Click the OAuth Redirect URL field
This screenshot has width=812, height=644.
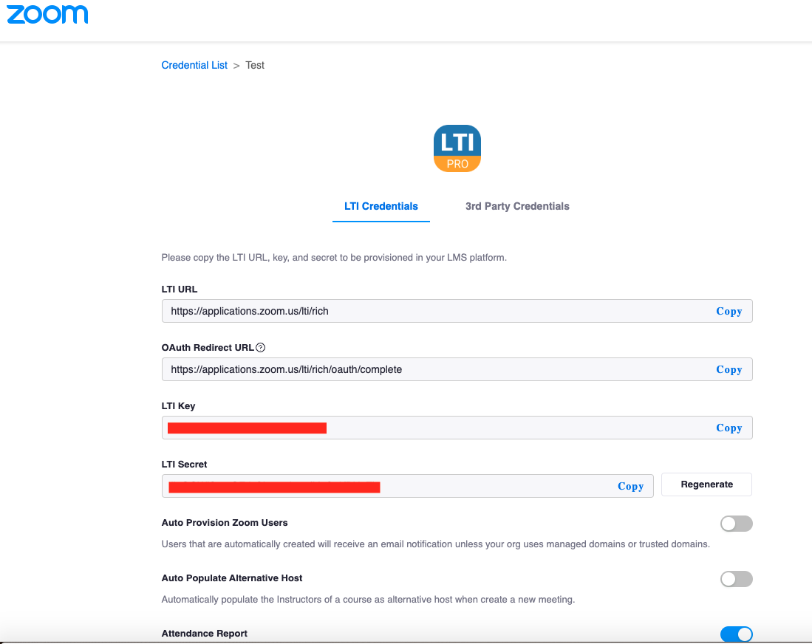(x=457, y=369)
